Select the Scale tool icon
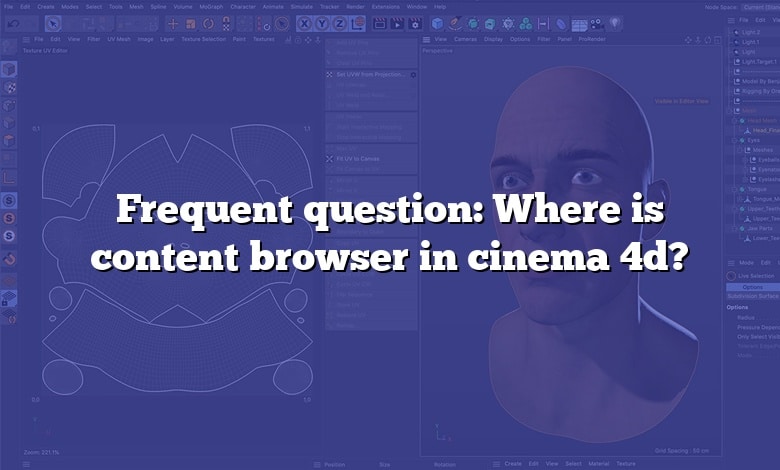Viewport: 780px width, 470px height. coord(191,23)
